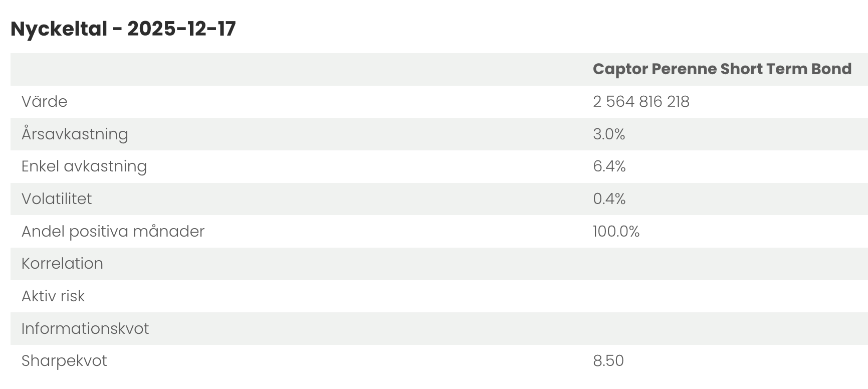Click the Volatilitet row label
The height and width of the screenshot is (389, 868).
pos(57,199)
